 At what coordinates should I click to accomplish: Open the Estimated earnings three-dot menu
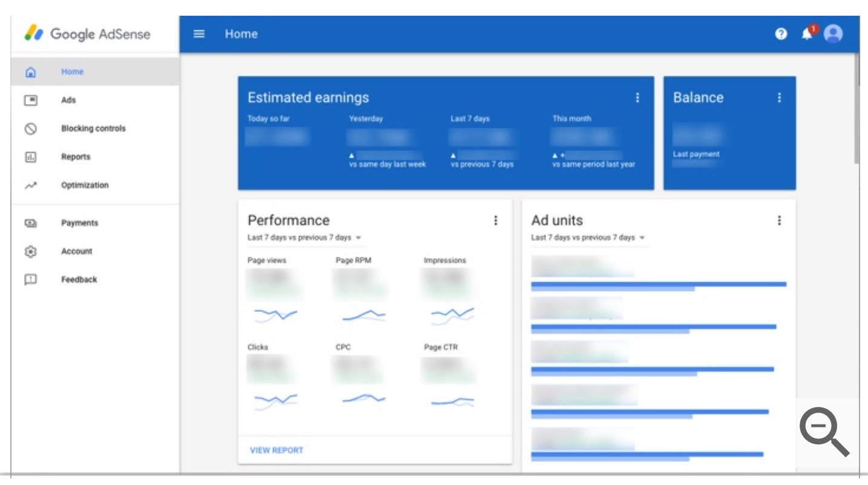point(637,97)
